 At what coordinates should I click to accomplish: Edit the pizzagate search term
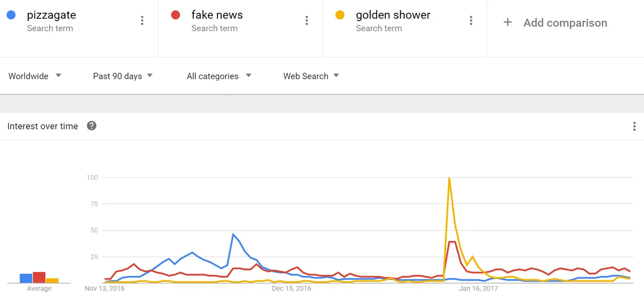[51, 15]
